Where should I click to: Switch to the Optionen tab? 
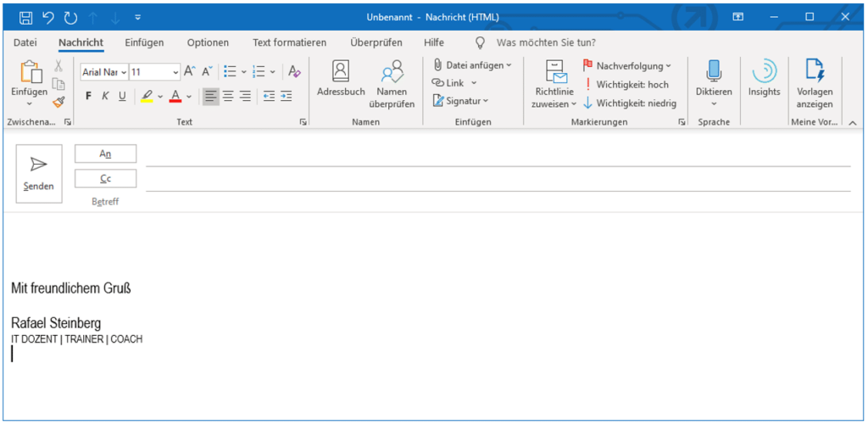pyautogui.click(x=208, y=42)
